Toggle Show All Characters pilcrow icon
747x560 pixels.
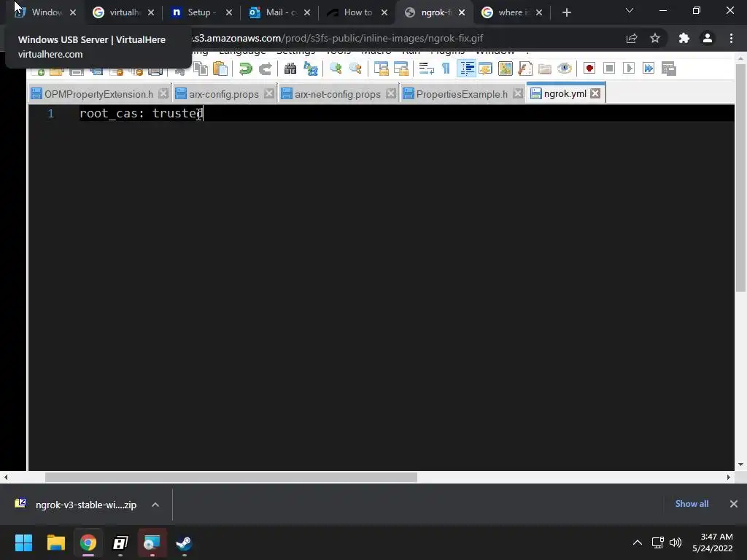click(446, 69)
